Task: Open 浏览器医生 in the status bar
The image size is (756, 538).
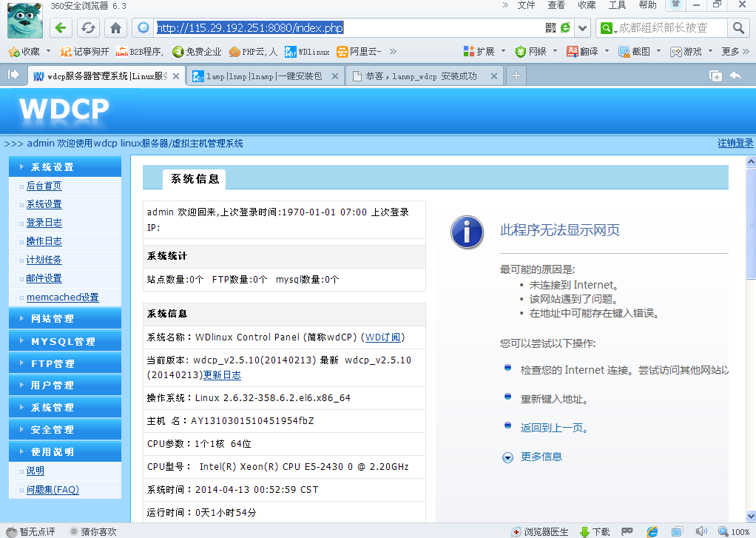Action: (540, 531)
